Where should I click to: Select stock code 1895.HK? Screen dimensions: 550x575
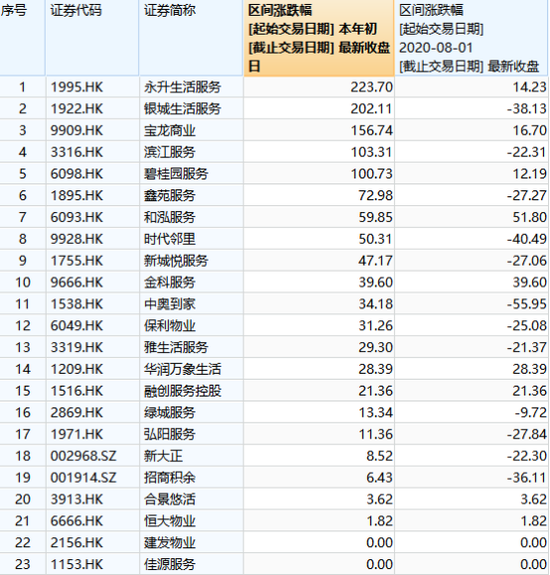77,195
